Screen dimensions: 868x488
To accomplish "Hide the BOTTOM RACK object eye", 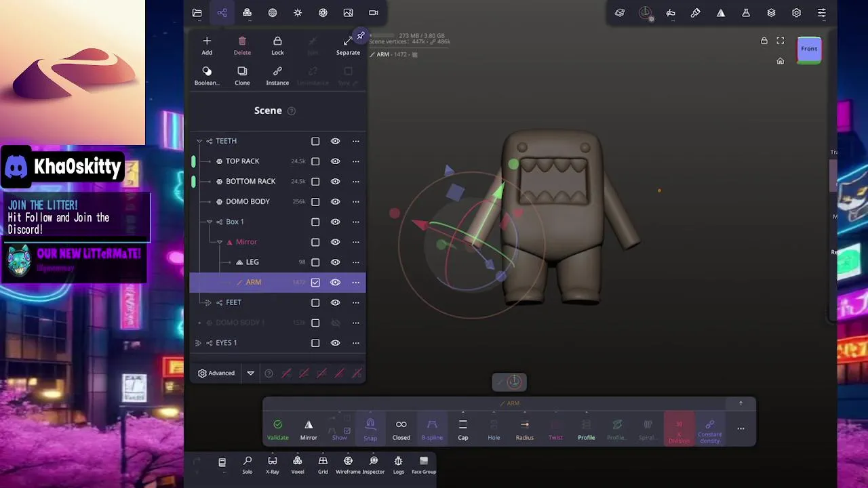I will 335,182.
